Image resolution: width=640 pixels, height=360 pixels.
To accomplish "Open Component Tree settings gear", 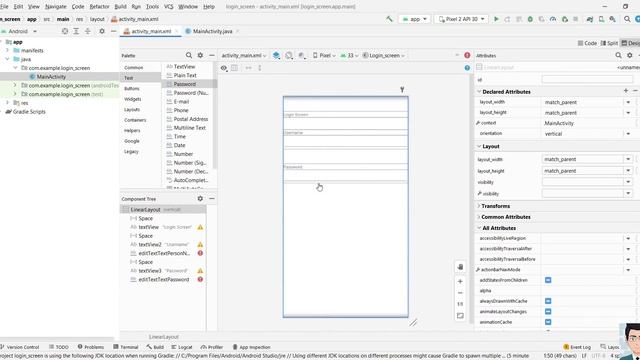I will [x=200, y=198].
